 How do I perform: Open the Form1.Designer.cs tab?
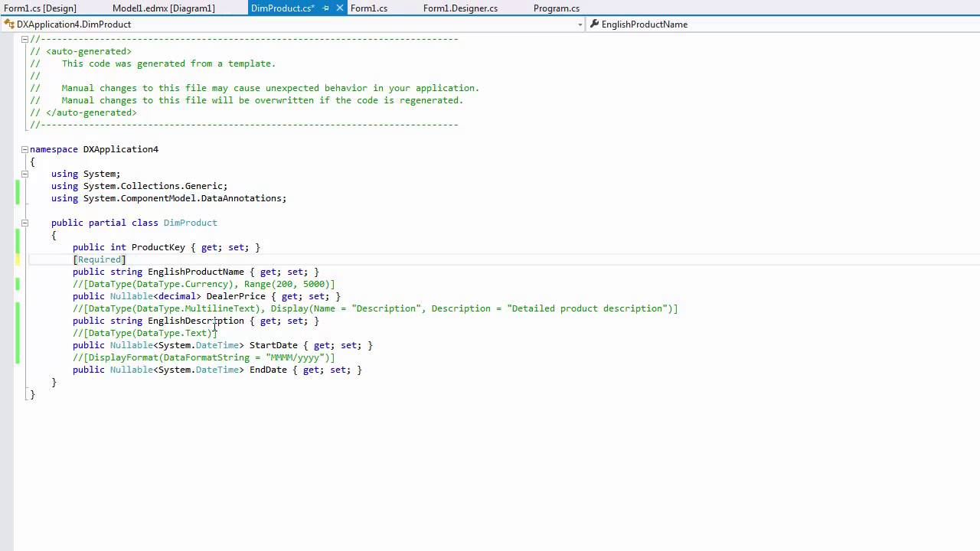(x=460, y=8)
